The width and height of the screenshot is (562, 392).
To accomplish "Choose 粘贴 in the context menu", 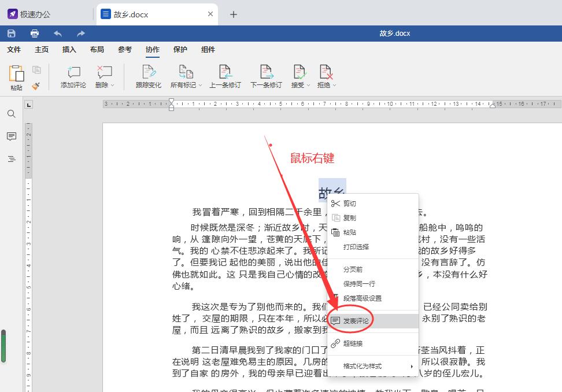I will (373, 232).
